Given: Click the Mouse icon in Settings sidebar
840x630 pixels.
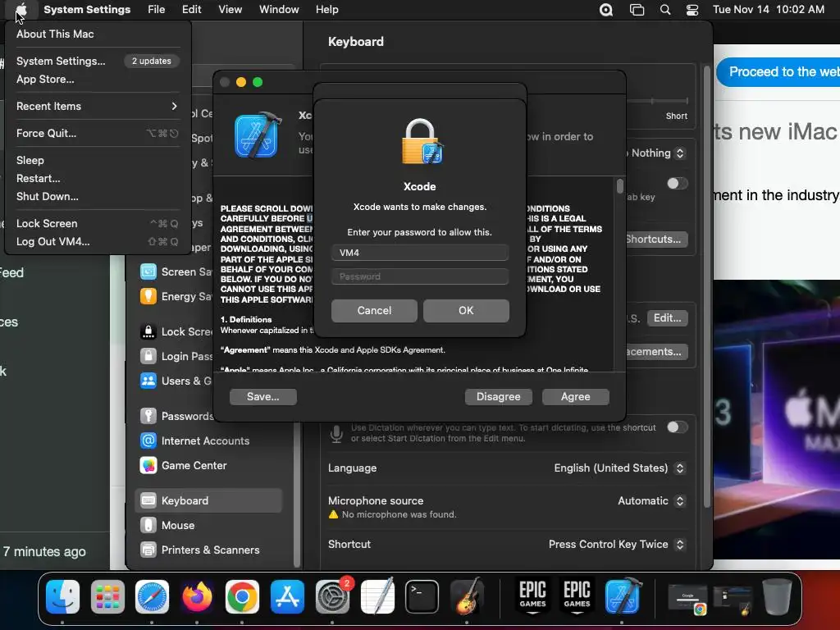Looking at the screenshot, I should [x=148, y=525].
